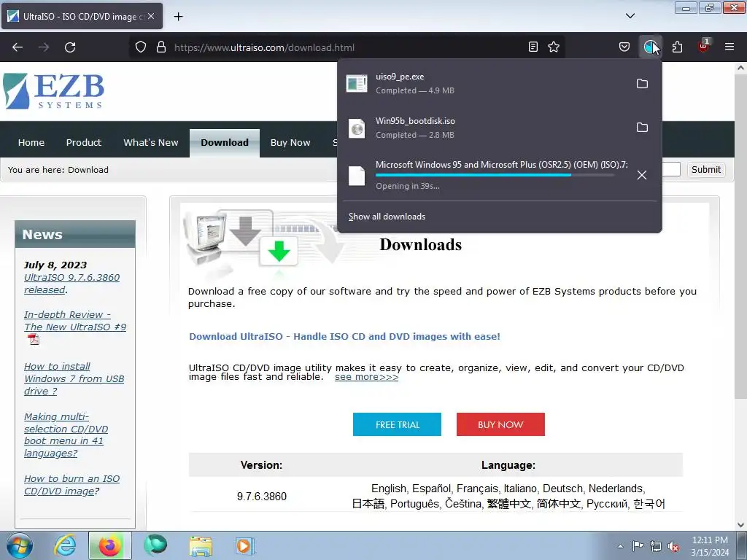The image size is (747, 560).
Task: Open network tray icon
Action: (x=656, y=546)
